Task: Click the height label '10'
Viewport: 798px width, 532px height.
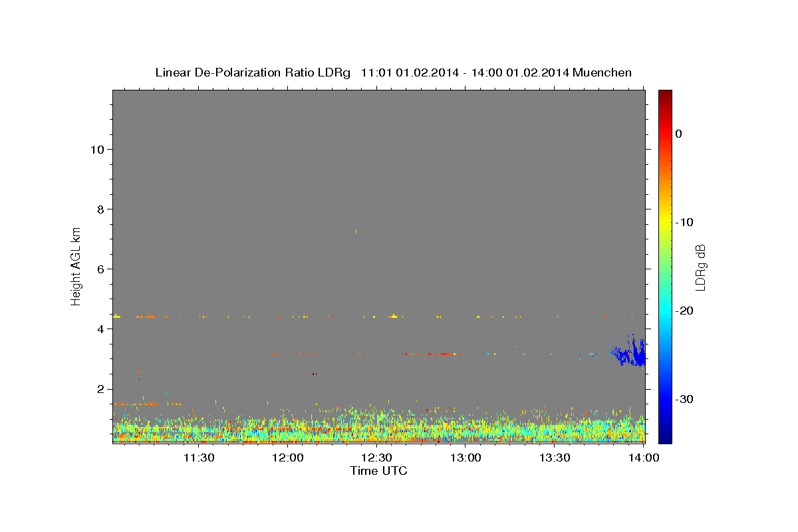Action: click(96, 149)
